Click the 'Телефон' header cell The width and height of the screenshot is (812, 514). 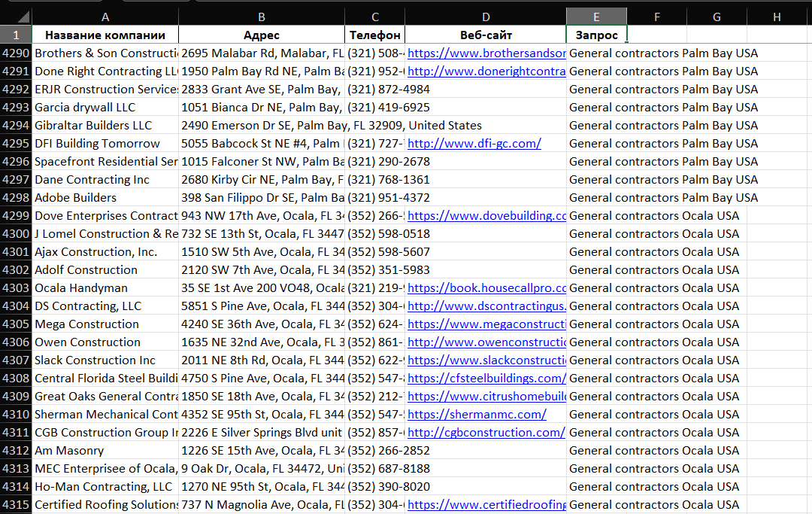(375, 35)
